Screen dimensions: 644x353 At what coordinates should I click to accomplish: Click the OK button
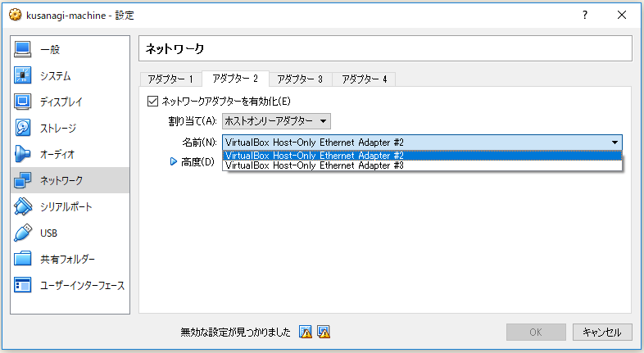(x=536, y=332)
